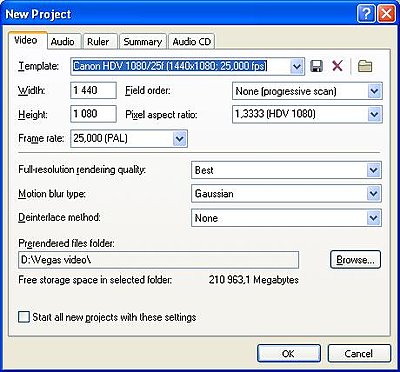The height and width of the screenshot is (372, 400).
Task: Click the Prerendered files folder path field
Action: [158, 260]
